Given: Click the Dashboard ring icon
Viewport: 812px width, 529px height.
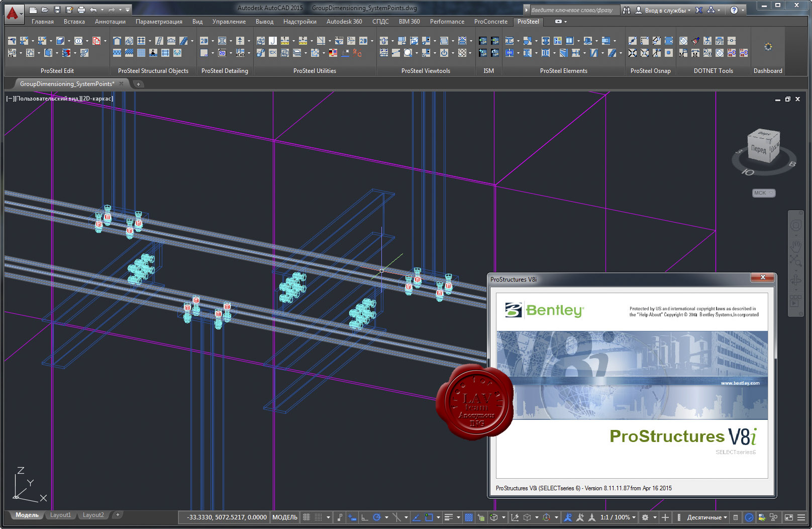Looking at the screenshot, I should coord(768,47).
